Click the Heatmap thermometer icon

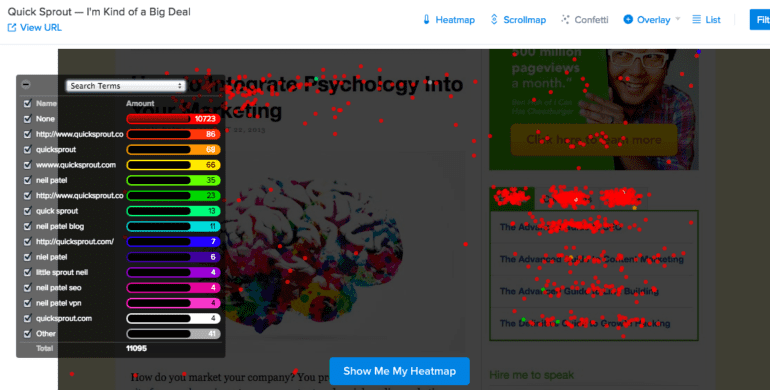426,20
